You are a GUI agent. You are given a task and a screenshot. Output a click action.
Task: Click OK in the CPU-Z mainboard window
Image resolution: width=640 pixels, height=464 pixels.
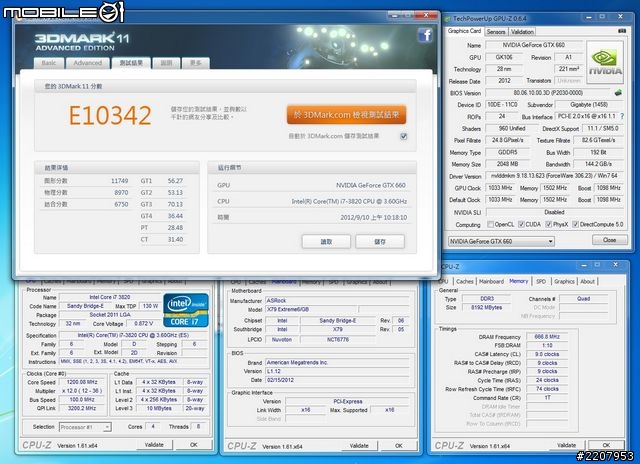[x=399, y=446]
